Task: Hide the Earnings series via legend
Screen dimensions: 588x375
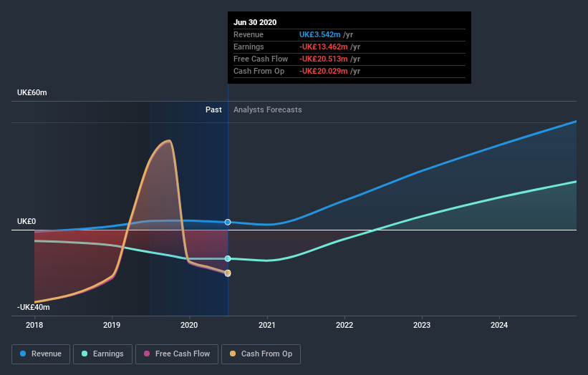Action: click(103, 354)
